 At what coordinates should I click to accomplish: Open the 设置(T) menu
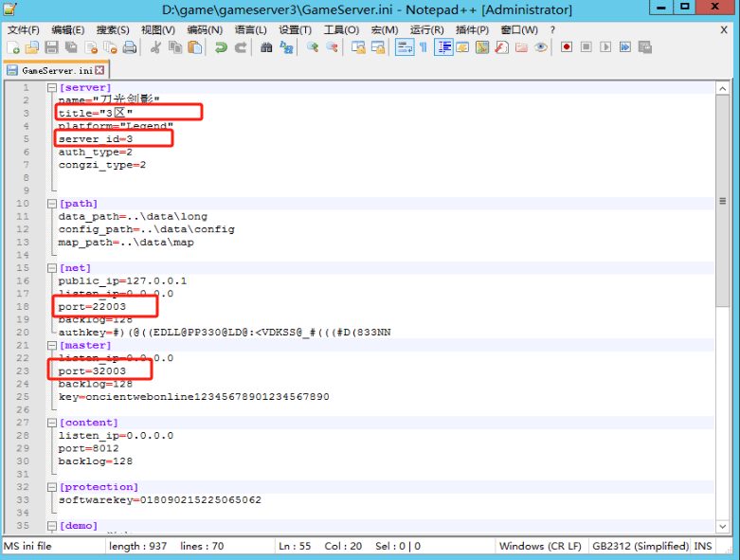[x=295, y=30]
